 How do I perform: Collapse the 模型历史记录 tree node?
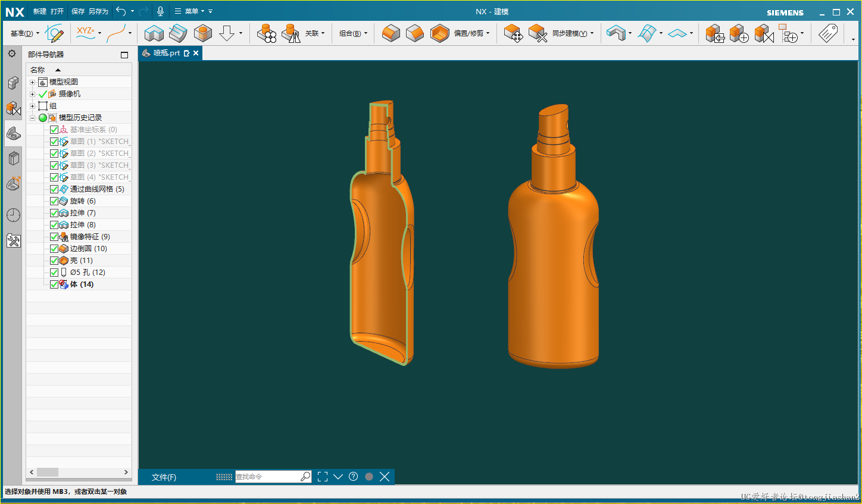pos(33,118)
